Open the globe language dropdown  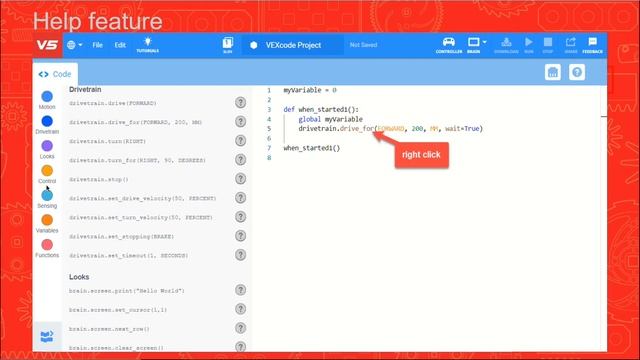[x=74, y=45]
